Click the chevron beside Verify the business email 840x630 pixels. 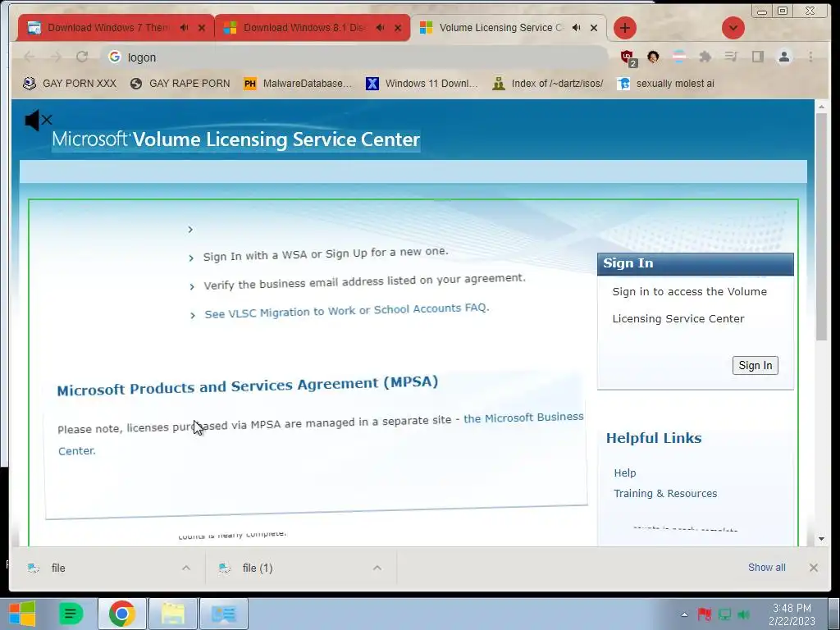coord(192,286)
